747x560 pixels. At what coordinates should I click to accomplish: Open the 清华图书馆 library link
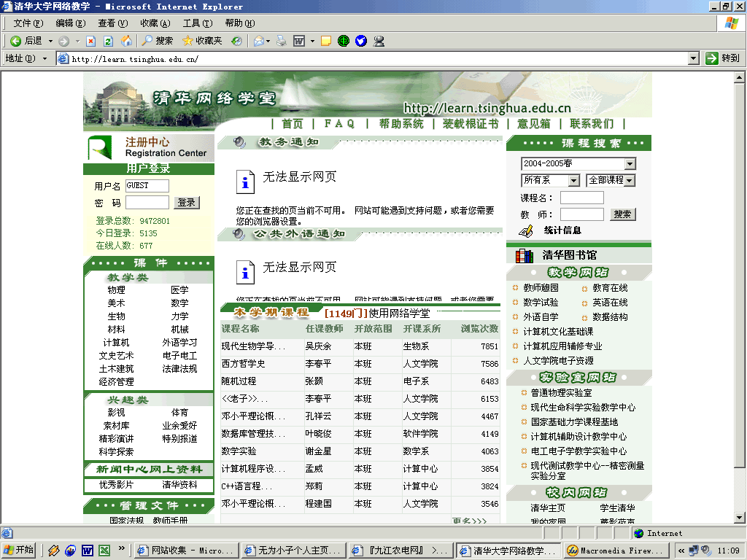[x=569, y=255]
